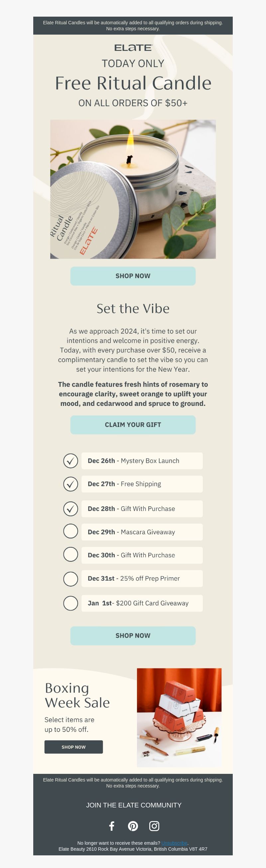266x868 pixels.
Task: Click Shop Now below the candle photo
Action: [133, 276]
